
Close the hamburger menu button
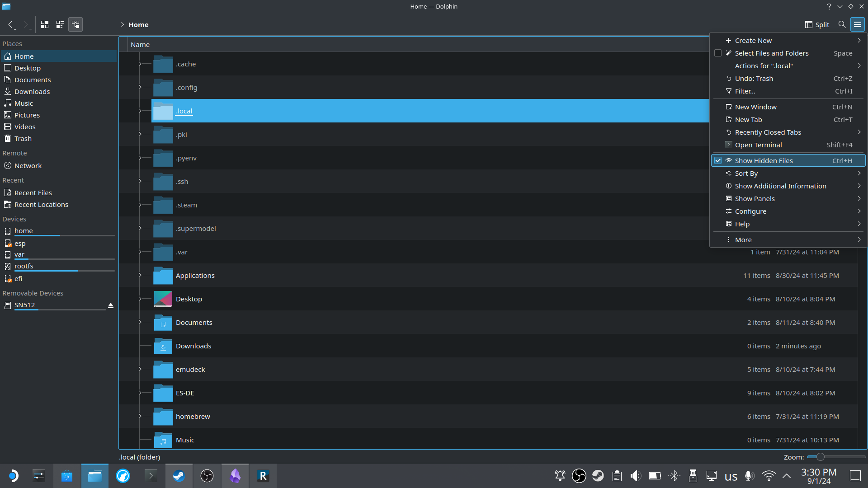coord(858,24)
